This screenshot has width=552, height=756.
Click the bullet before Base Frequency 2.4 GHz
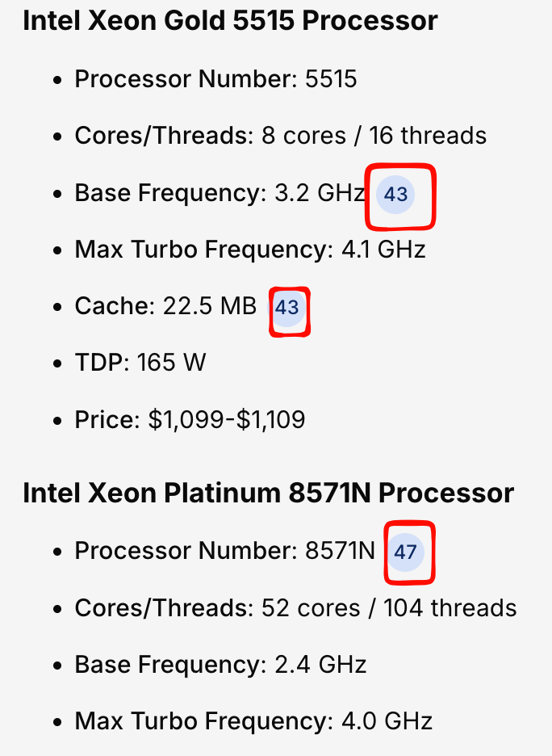(x=56, y=666)
